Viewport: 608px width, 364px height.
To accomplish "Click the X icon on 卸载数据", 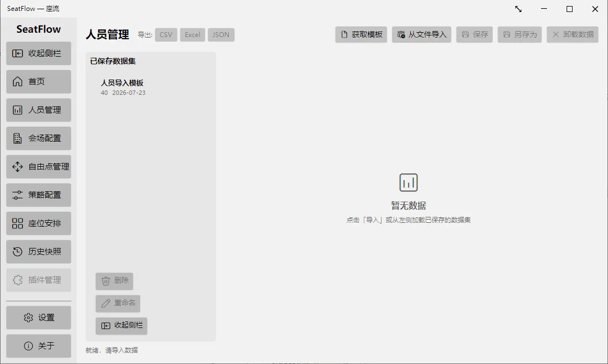I will pos(556,34).
